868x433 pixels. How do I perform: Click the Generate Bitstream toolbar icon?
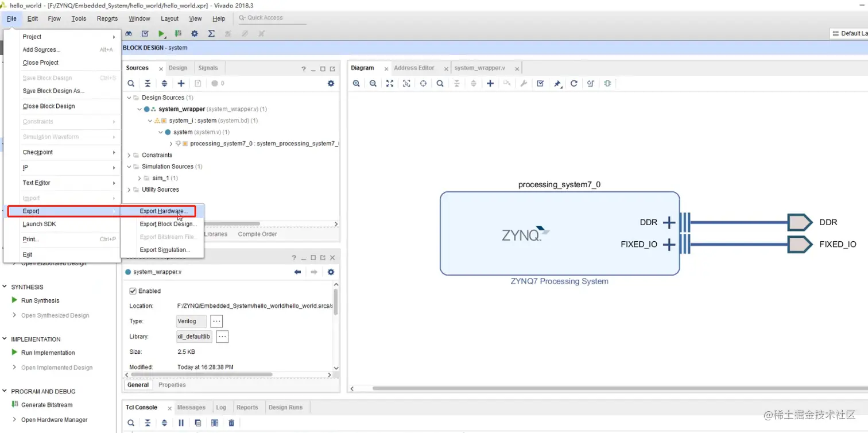(179, 34)
